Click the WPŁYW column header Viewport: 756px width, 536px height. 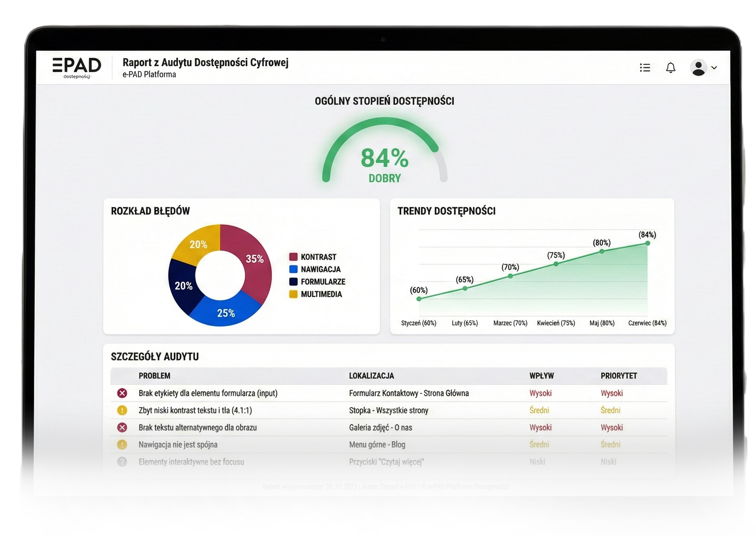pos(541,376)
